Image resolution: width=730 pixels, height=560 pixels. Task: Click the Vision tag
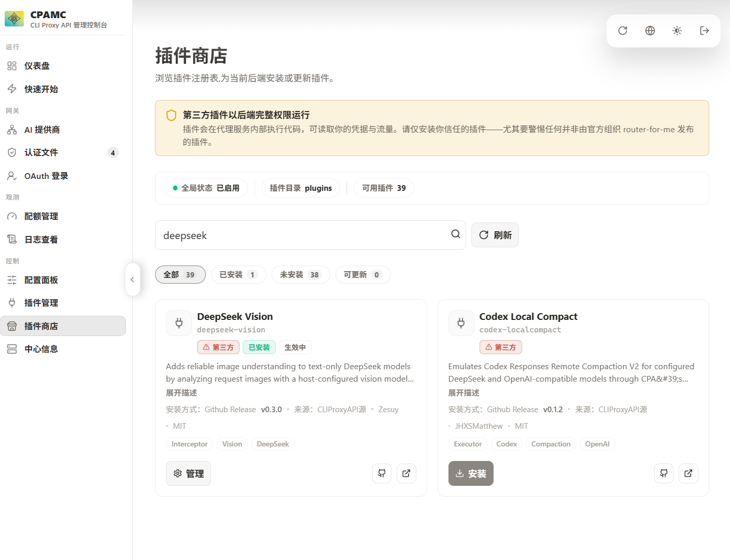(232, 444)
